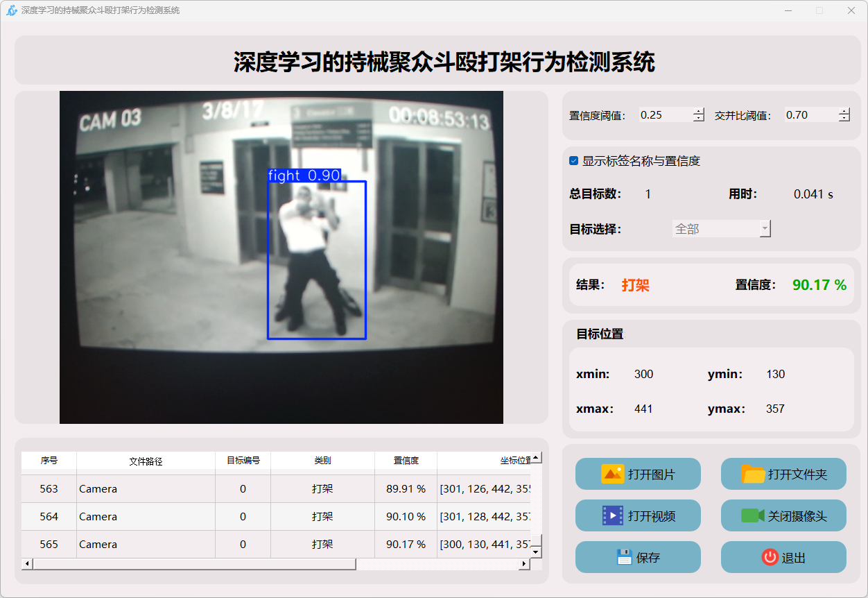Click the green camera icon on 关闭摄像头

(752, 515)
